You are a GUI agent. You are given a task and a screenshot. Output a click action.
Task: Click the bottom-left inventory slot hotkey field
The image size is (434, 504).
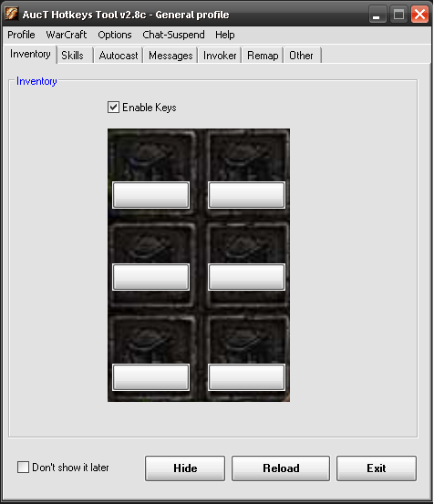(150, 377)
